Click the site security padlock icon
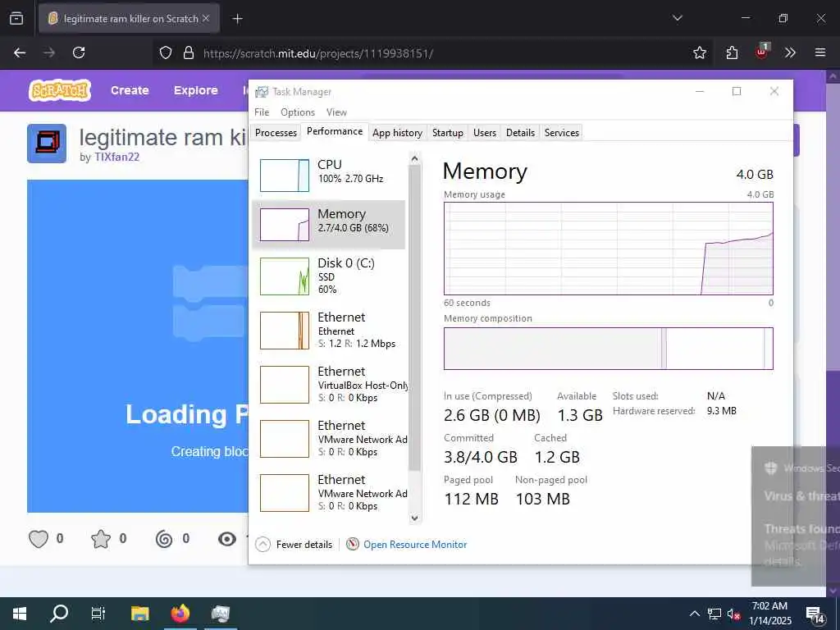The image size is (840, 630). click(188, 52)
